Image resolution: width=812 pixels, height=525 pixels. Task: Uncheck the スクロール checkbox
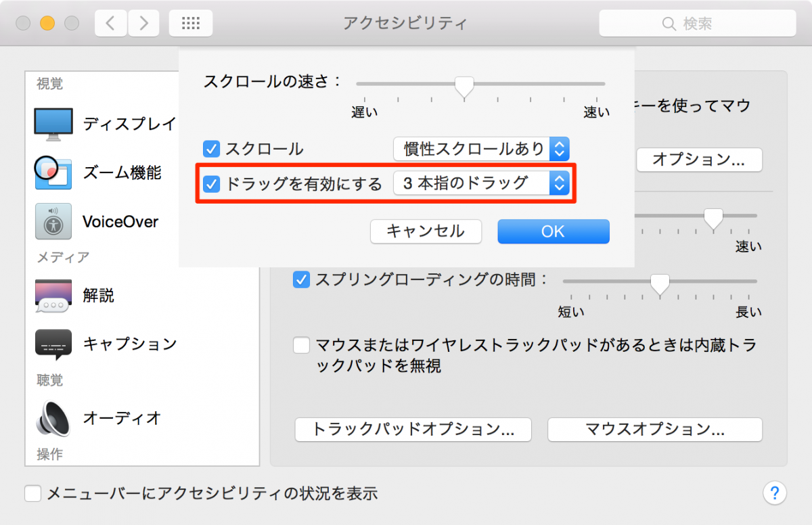(212, 149)
